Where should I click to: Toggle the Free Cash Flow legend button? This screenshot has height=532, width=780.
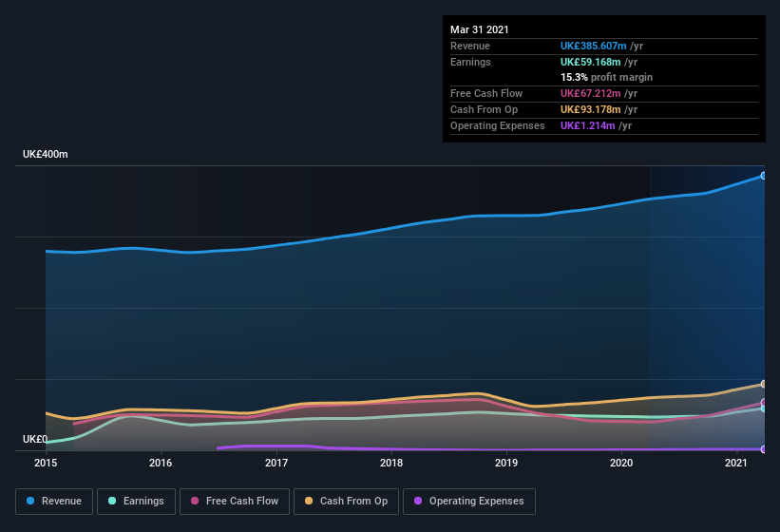[x=235, y=502]
